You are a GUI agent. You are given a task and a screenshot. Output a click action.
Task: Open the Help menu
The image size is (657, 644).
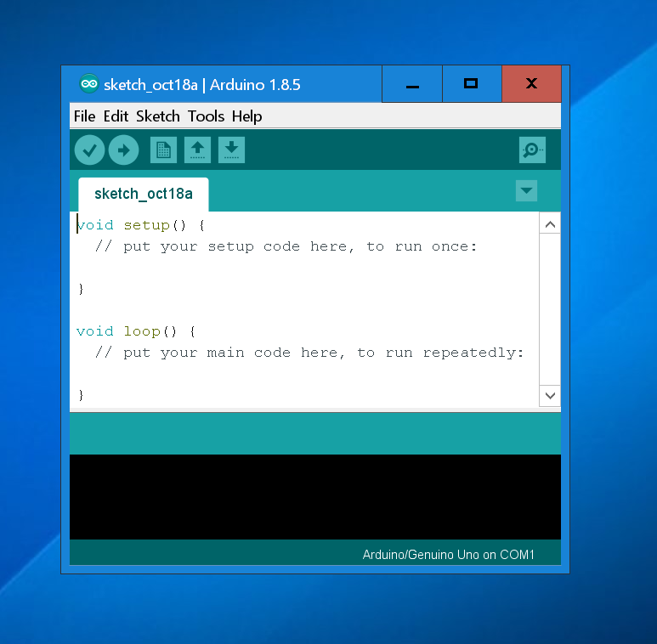click(246, 116)
